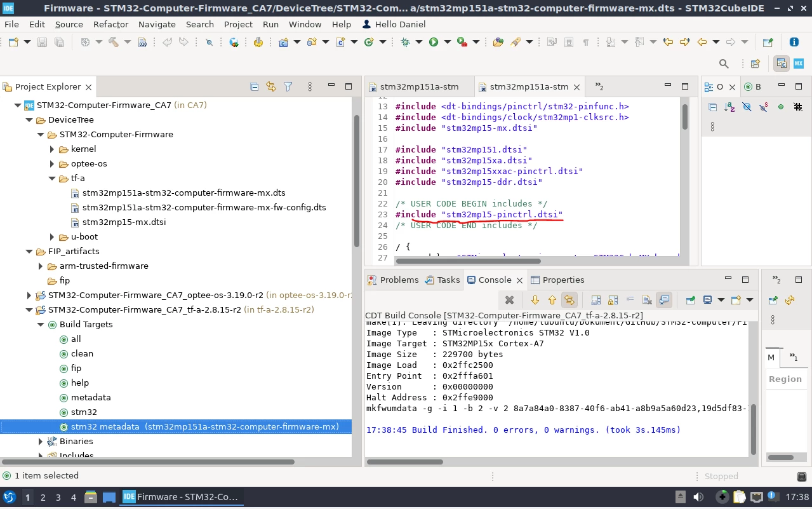Select the metadata build target
This screenshot has height=509, width=812.
[x=91, y=398]
